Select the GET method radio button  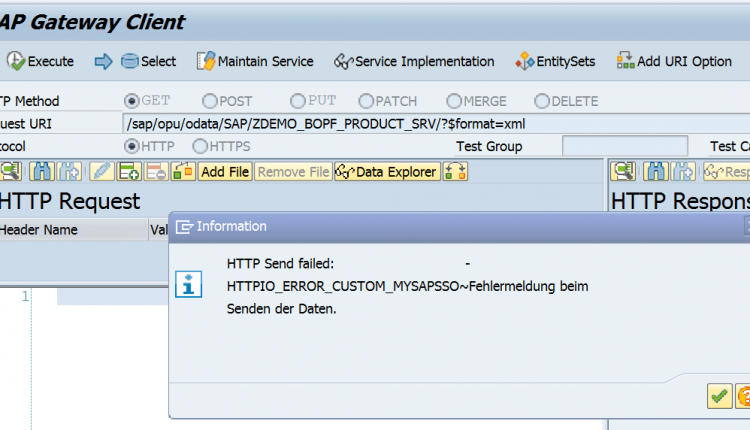(132, 101)
